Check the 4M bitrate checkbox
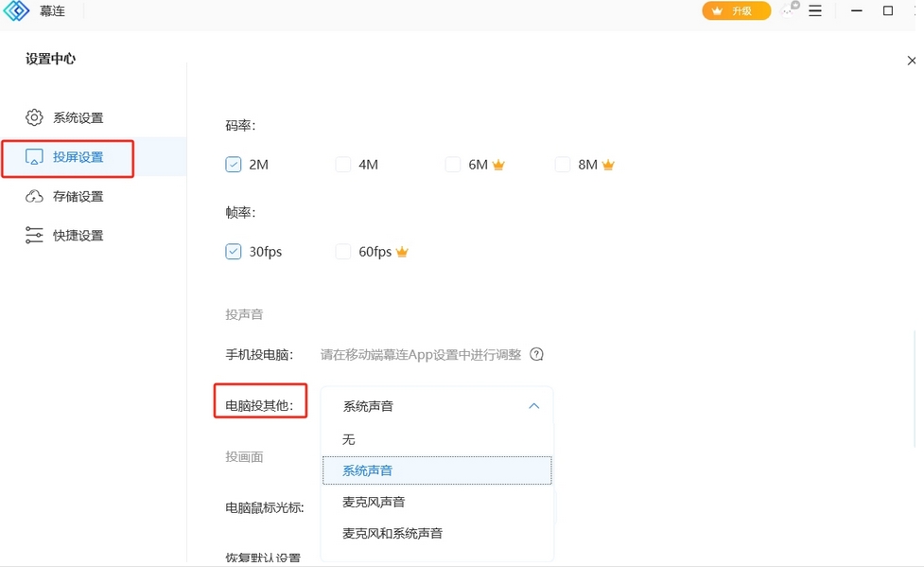 (x=343, y=165)
